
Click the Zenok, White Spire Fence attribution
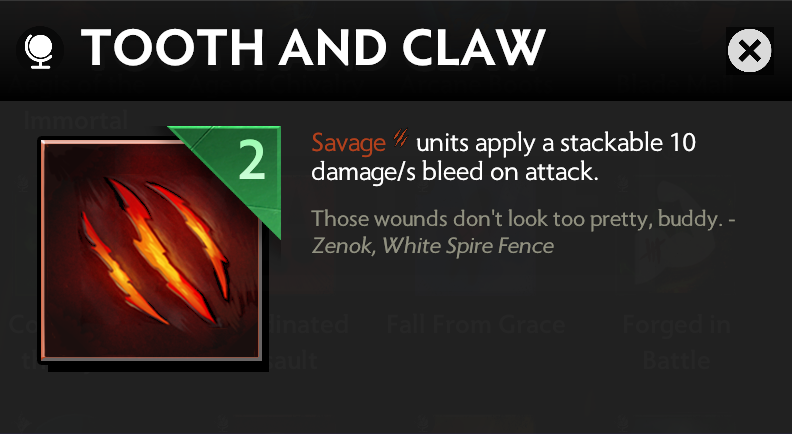coord(432,246)
